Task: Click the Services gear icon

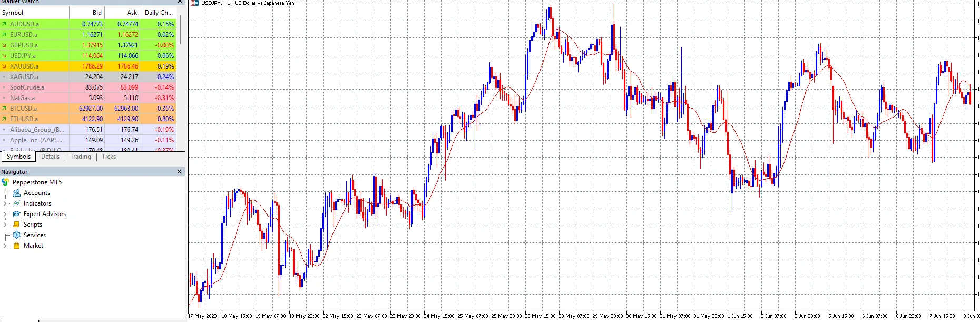Action: pos(16,235)
